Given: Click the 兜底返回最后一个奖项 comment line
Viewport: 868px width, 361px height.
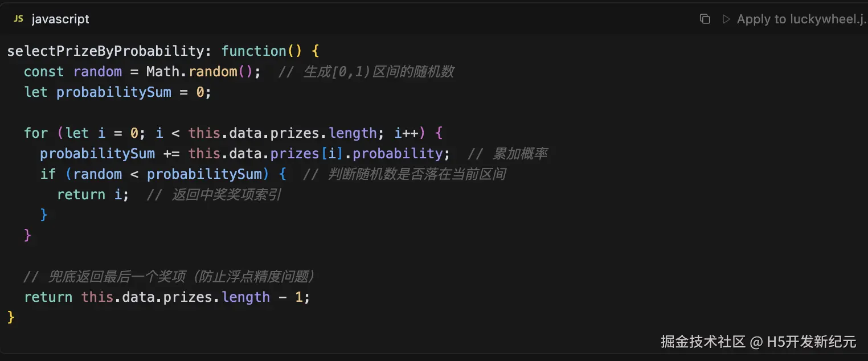Looking at the screenshot, I should pyautogui.click(x=170, y=277).
